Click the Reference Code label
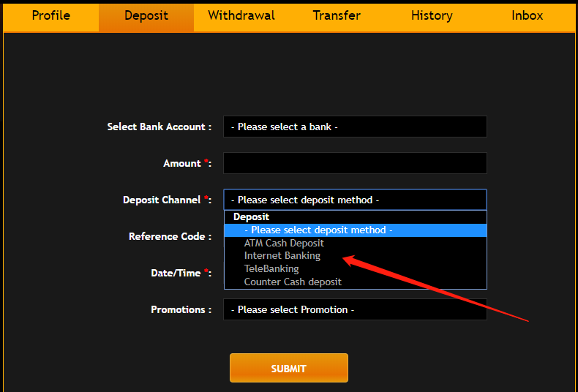This screenshot has width=578, height=392. [170, 236]
